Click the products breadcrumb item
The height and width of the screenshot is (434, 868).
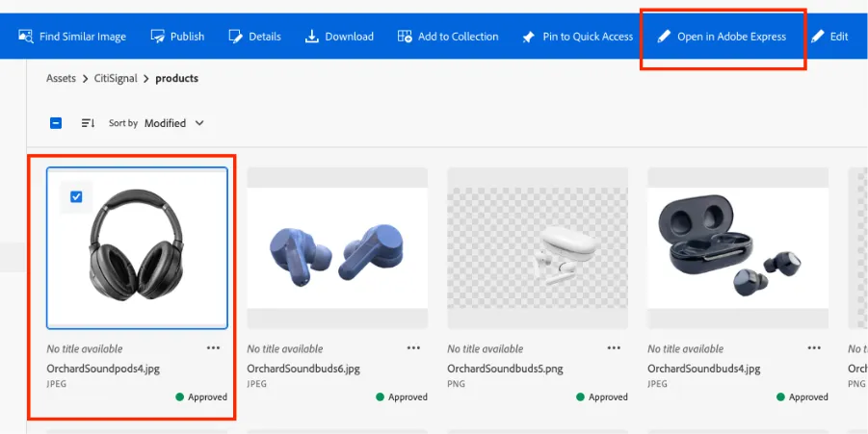point(176,79)
